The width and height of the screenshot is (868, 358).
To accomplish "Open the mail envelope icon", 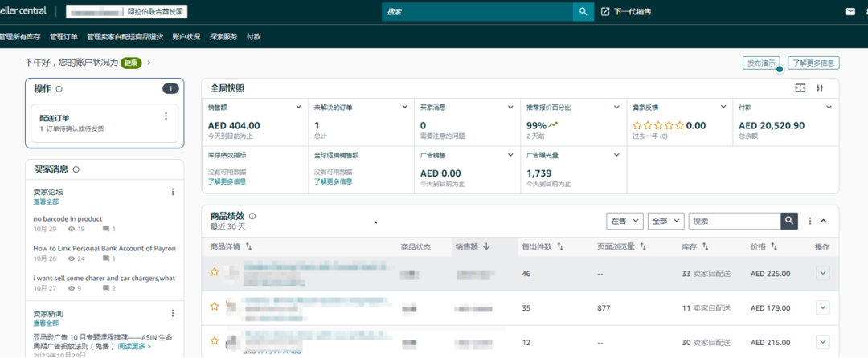I will (x=850, y=11).
